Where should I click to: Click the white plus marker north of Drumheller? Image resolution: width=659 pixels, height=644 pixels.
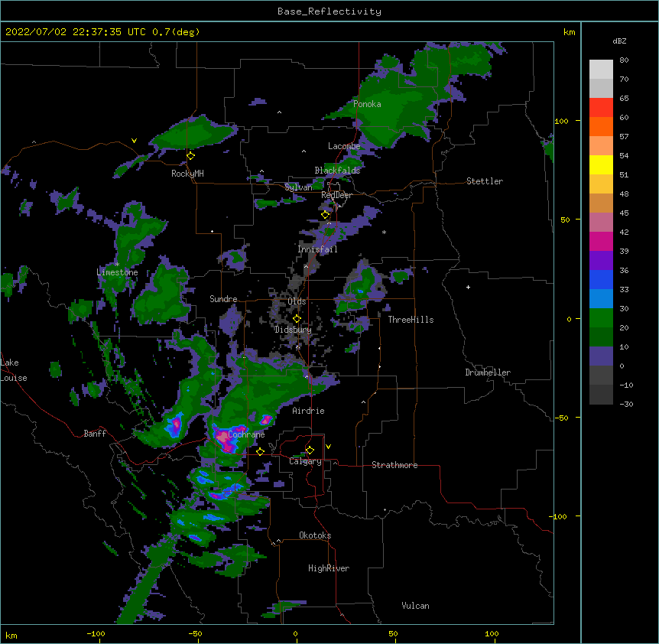point(468,287)
